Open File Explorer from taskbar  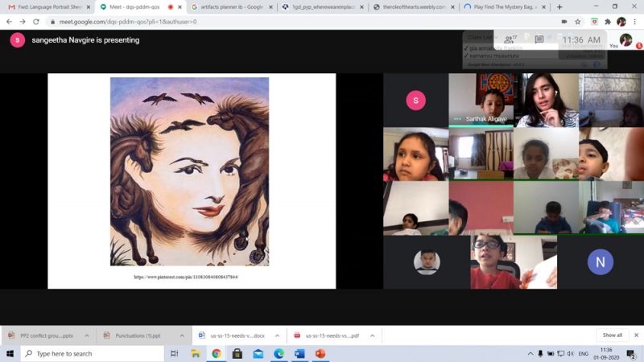(196, 353)
